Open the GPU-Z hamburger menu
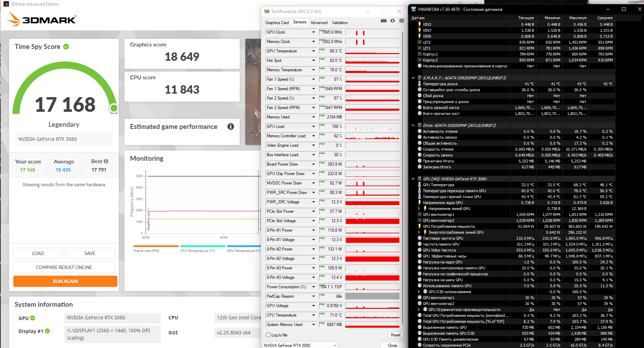Viewport: 644px width, 348px height. click(x=402, y=21)
